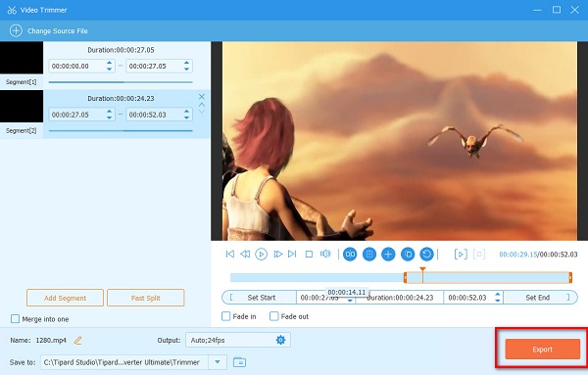Screen dimensions: 588x375
Task: Select the Segment[1] thumbnail
Action: [22, 58]
